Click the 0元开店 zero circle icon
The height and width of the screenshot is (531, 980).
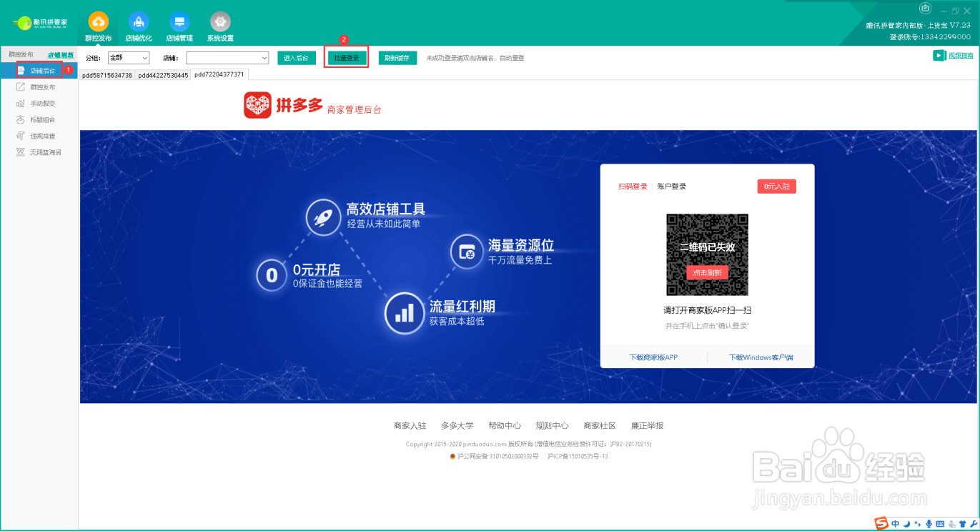coord(272,275)
